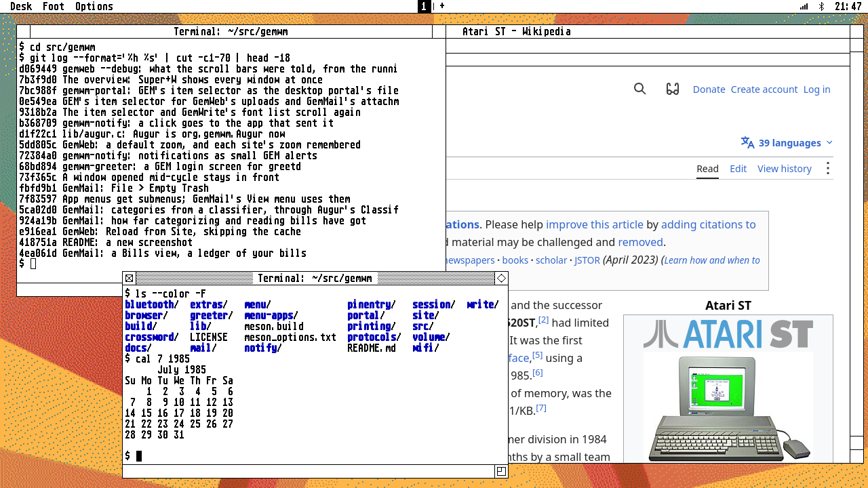
Task: Close the front terminal with its close box
Action: (x=129, y=278)
